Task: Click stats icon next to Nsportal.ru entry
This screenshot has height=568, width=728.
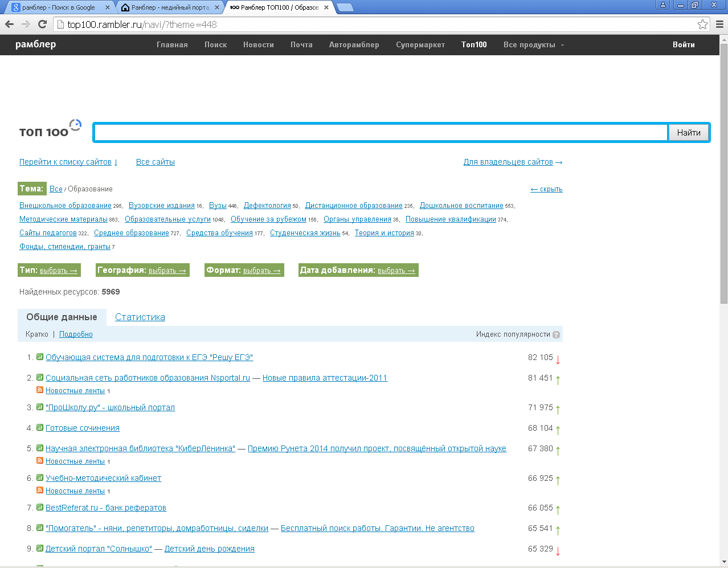Action: coord(40,377)
